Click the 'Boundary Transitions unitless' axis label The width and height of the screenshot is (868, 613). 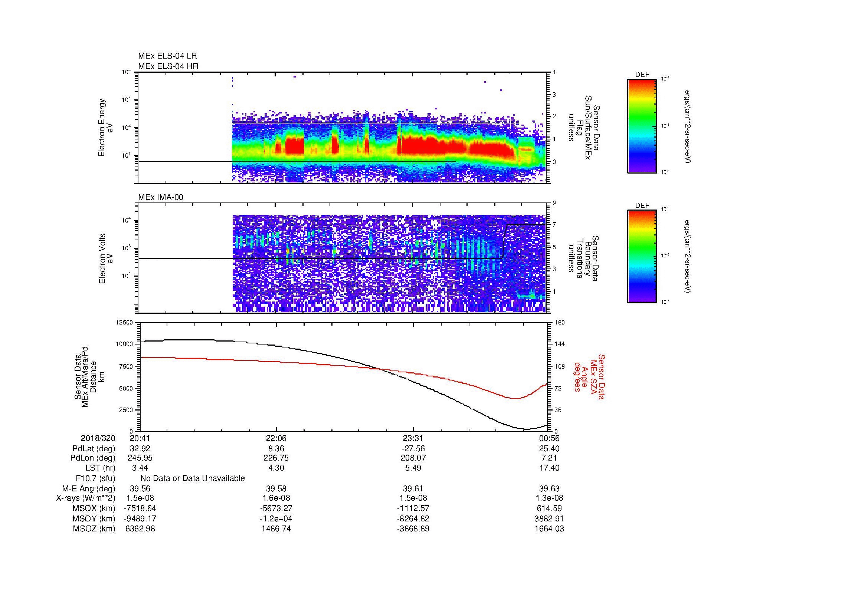tap(584, 259)
